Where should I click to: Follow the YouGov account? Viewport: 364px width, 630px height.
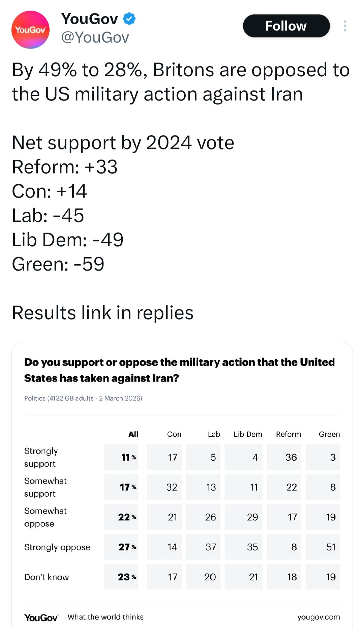[286, 26]
